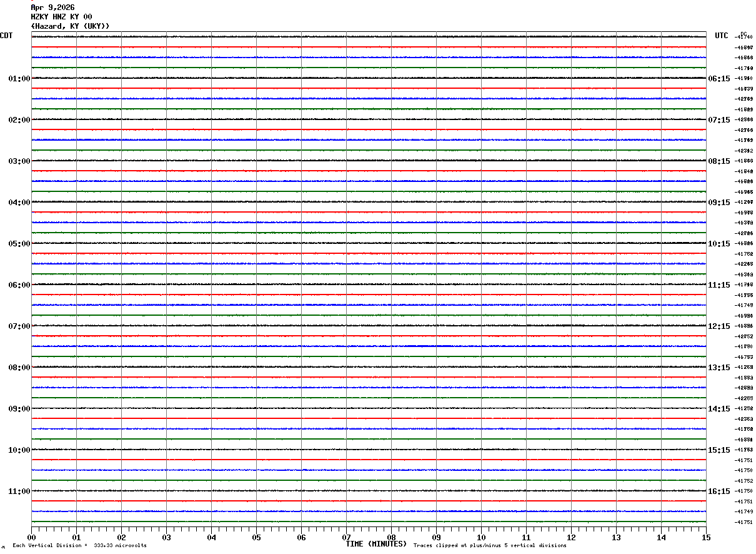Select the 16:15 UTC time label
Screen dimensions: 756x554
pyautogui.click(x=719, y=491)
